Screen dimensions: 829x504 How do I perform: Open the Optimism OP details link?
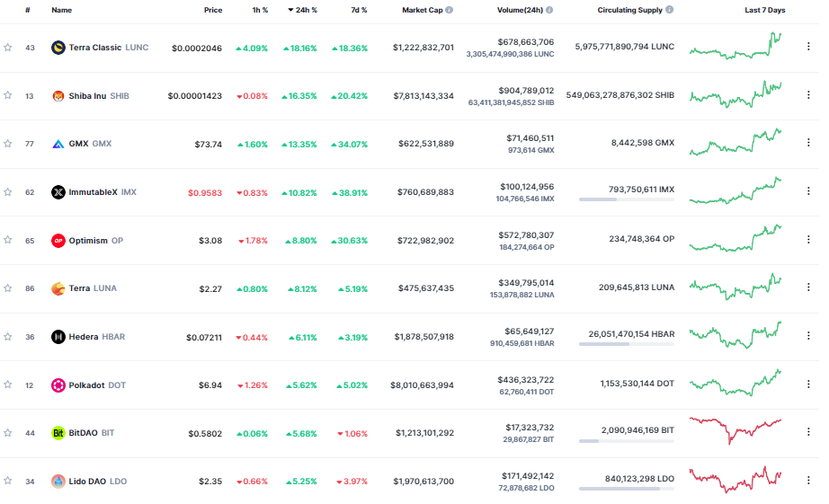pos(95,241)
